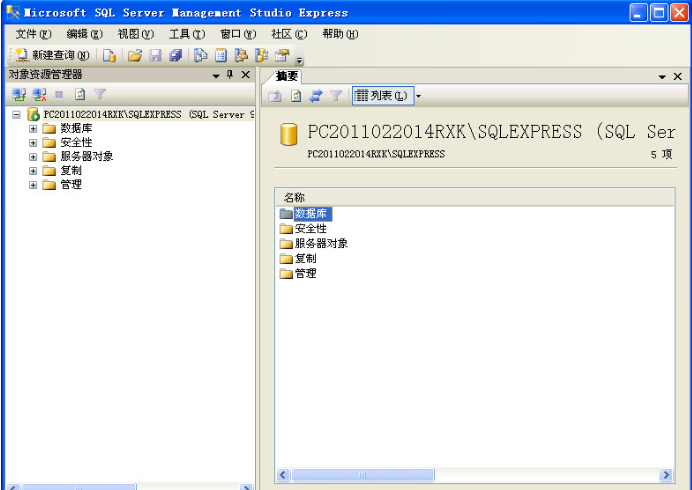Expand the 复制 tree node
Viewport: 692px width, 490px height.
(x=33, y=171)
